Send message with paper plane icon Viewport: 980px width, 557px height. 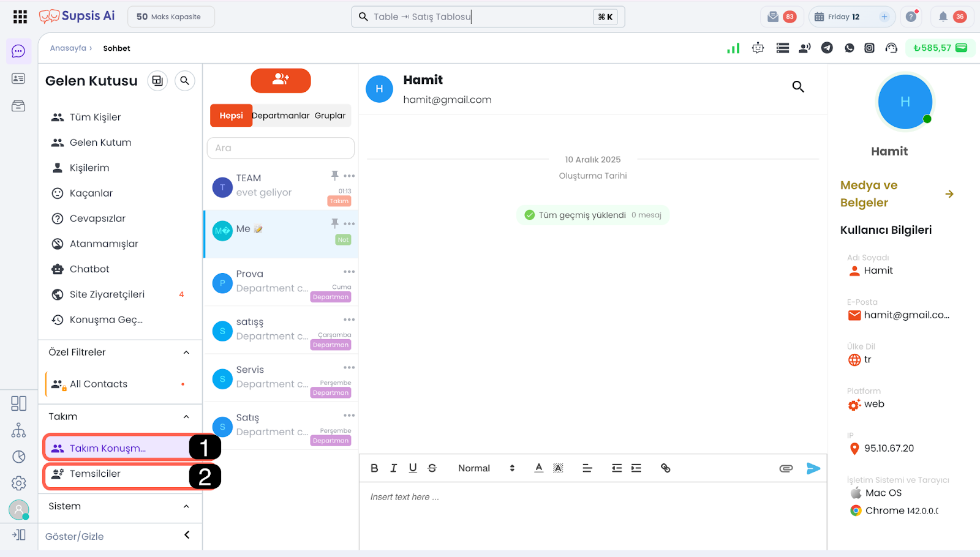tap(813, 468)
